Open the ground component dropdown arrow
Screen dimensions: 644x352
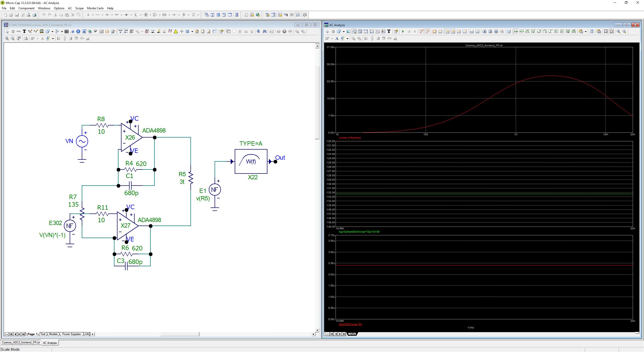click(x=93, y=15)
